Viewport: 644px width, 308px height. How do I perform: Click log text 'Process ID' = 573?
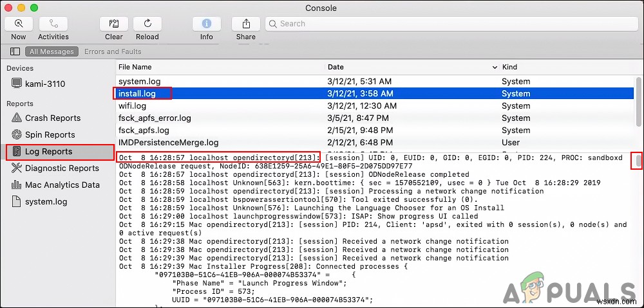[x=213, y=291]
